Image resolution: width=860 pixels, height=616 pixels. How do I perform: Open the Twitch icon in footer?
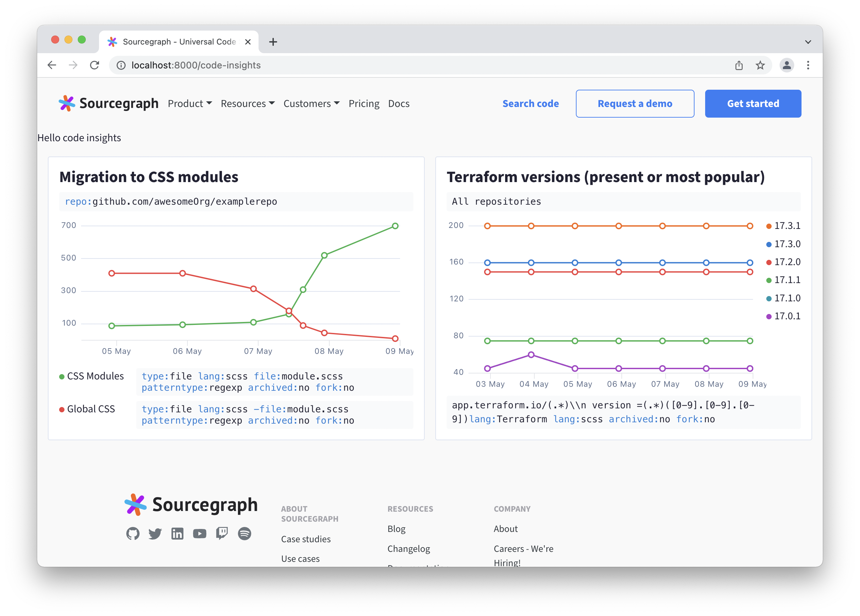[x=222, y=533]
